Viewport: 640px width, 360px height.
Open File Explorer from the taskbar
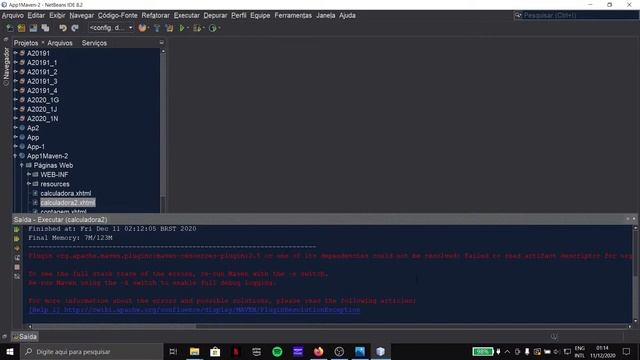(194, 351)
